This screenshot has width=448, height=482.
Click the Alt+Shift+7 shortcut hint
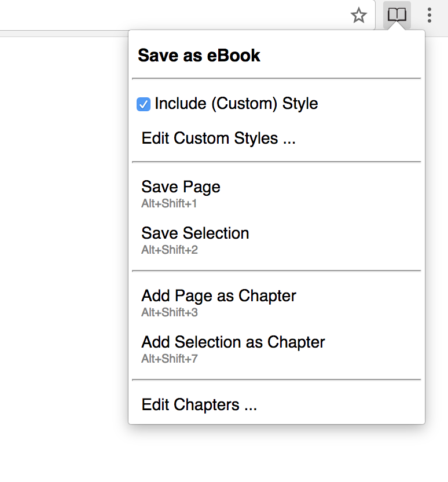169,359
